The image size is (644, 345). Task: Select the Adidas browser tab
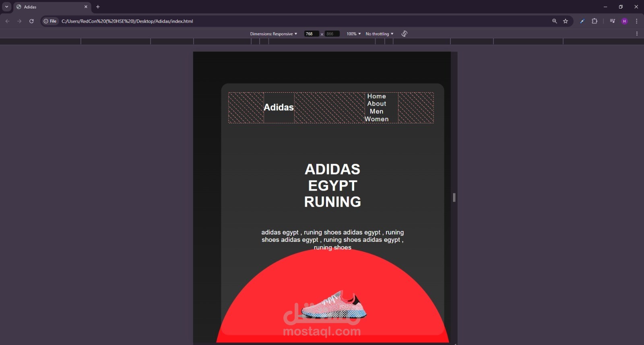(x=52, y=7)
